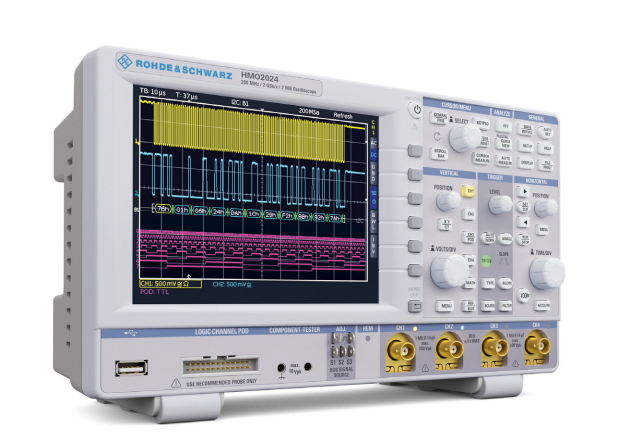Open the horizontal Menu button
This screenshot has height=448, width=640.
point(543,229)
